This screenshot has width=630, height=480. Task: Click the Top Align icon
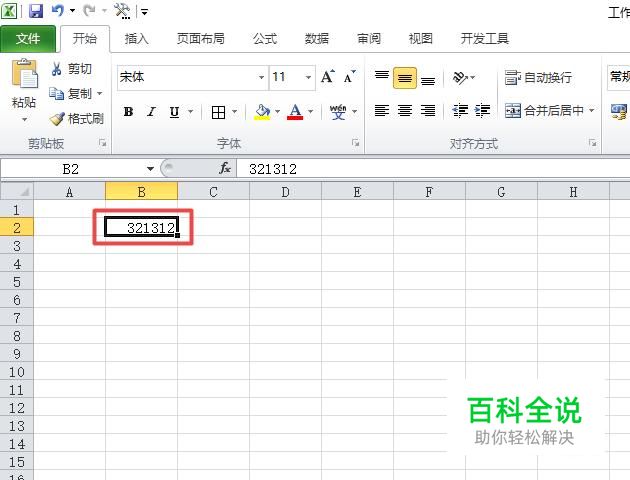[382, 77]
